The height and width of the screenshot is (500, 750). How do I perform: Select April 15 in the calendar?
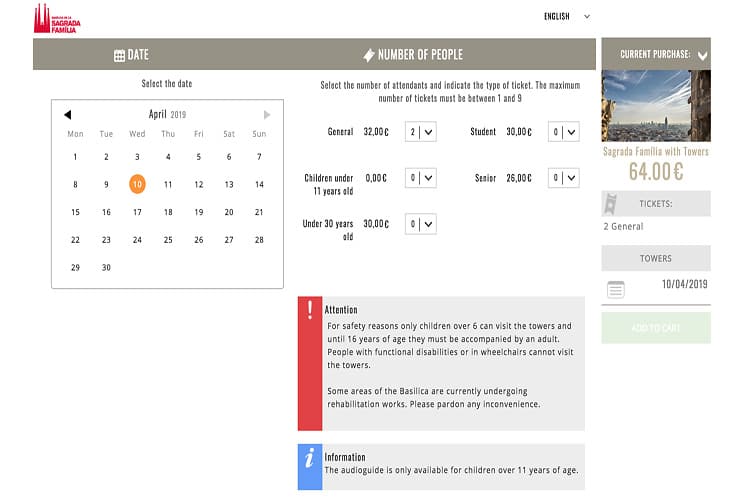pyautogui.click(x=75, y=212)
